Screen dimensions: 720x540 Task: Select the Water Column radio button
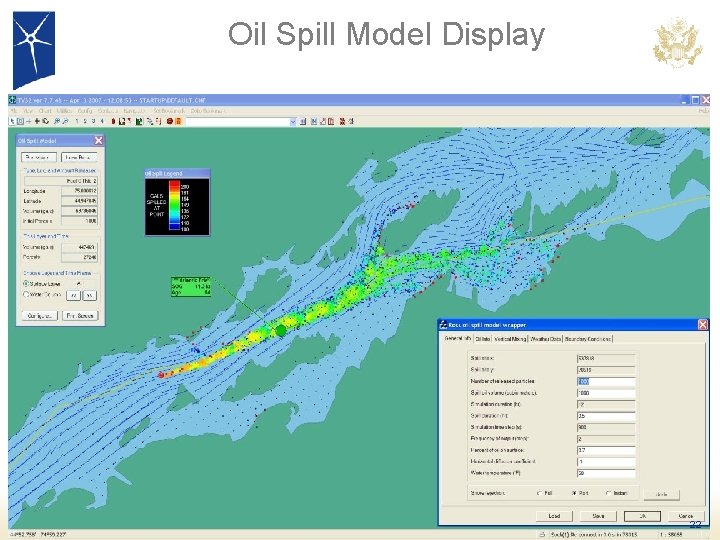click(26, 294)
